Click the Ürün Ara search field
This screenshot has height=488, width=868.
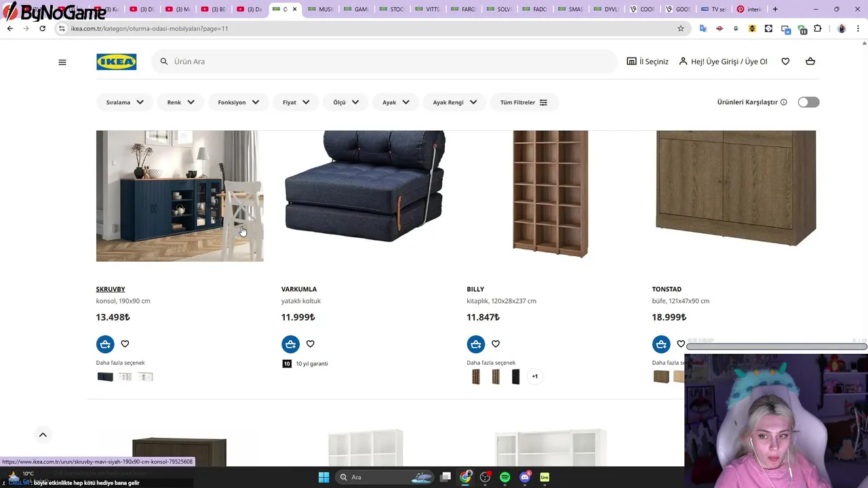(384, 62)
